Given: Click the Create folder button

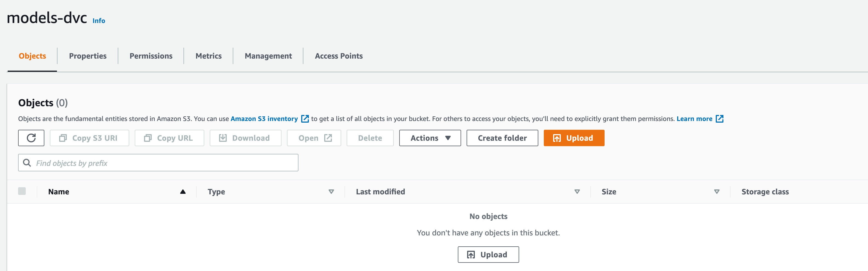Looking at the screenshot, I should pos(502,138).
